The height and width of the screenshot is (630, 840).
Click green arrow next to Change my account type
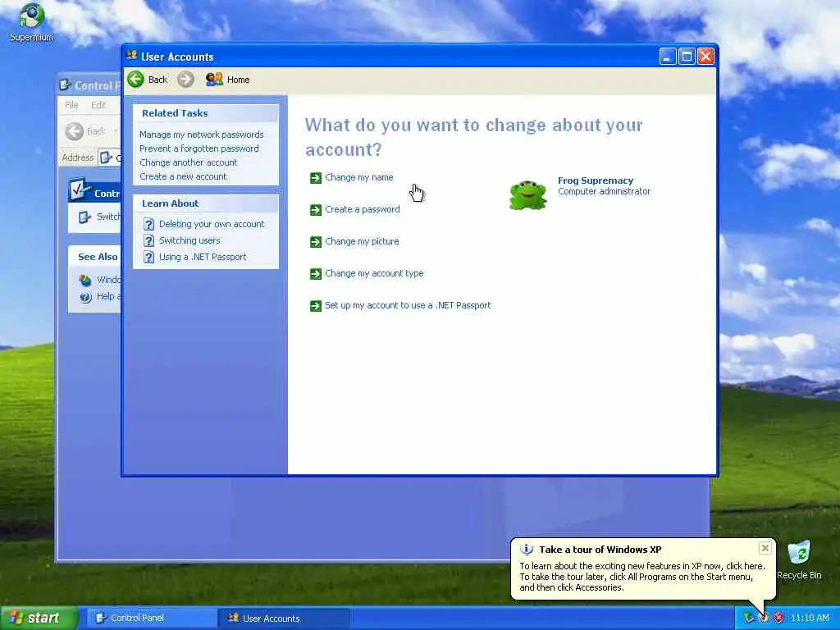316,274
